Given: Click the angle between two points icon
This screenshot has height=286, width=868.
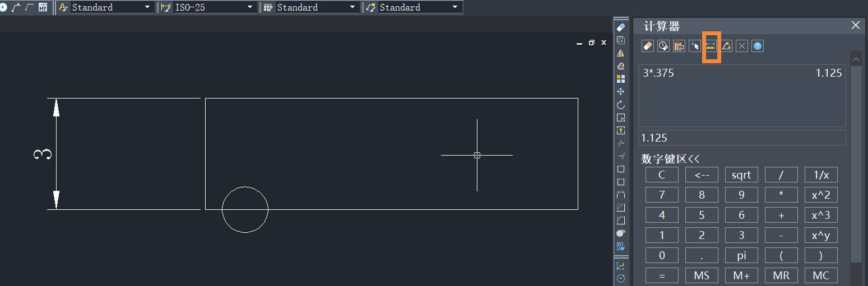Looking at the screenshot, I should click(x=726, y=46).
